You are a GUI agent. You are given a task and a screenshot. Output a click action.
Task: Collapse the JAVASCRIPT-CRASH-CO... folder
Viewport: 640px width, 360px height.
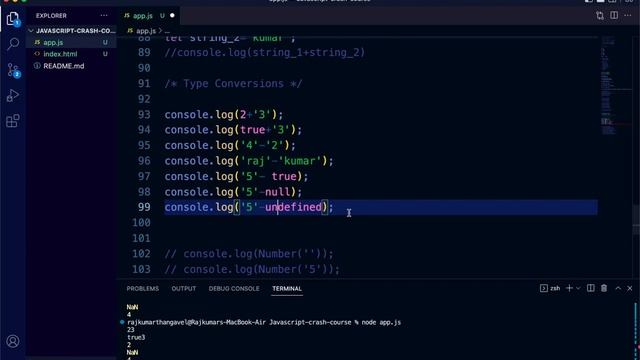[72, 31]
